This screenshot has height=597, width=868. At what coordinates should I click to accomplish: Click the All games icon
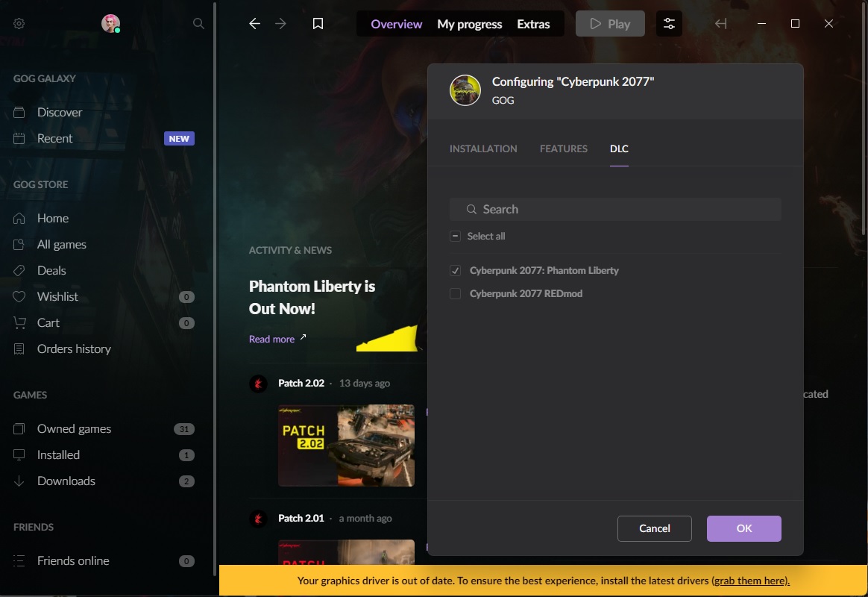click(19, 244)
